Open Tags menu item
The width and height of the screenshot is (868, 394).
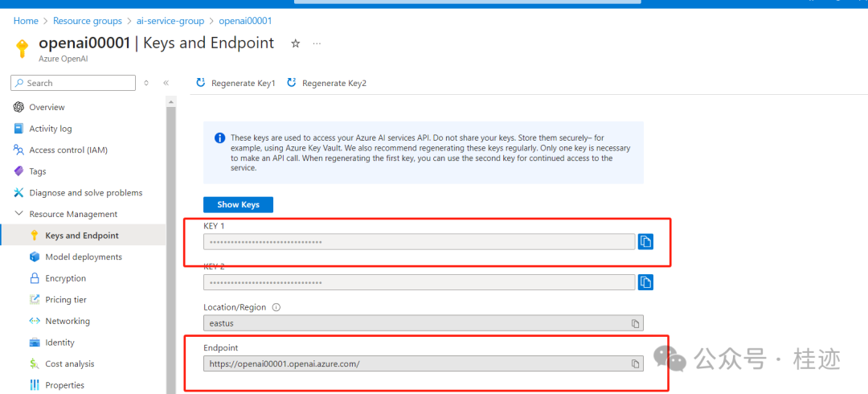(38, 171)
